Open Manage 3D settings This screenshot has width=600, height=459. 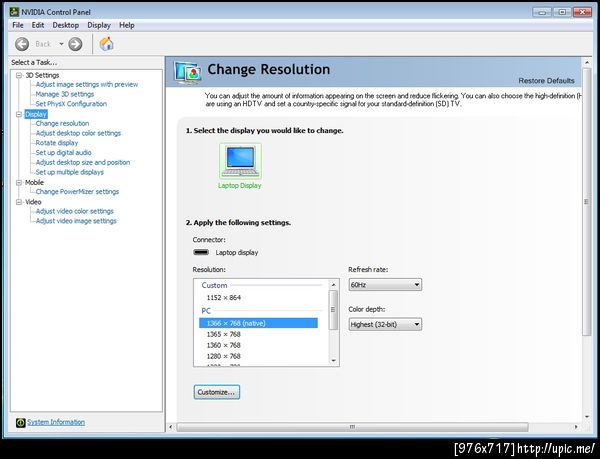[x=65, y=94]
